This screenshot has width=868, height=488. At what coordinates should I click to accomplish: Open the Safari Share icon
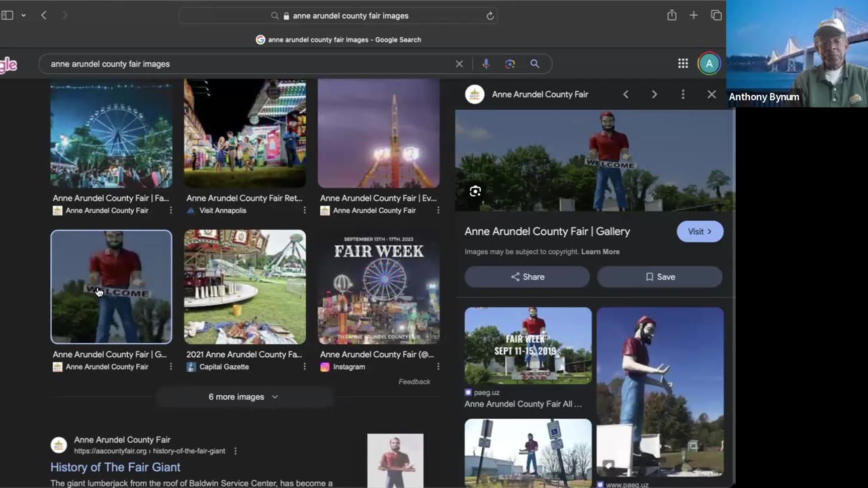(x=671, y=15)
